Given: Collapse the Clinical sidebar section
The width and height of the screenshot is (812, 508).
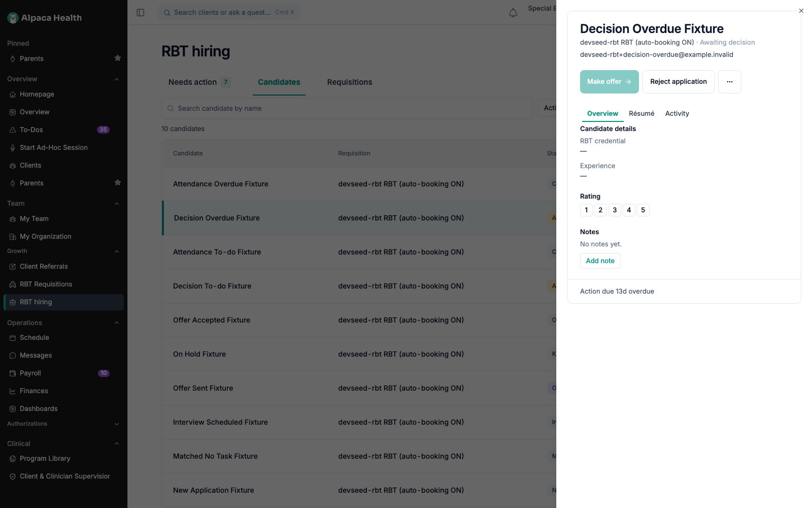Looking at the screenshot, I should (x=117, y=444).
